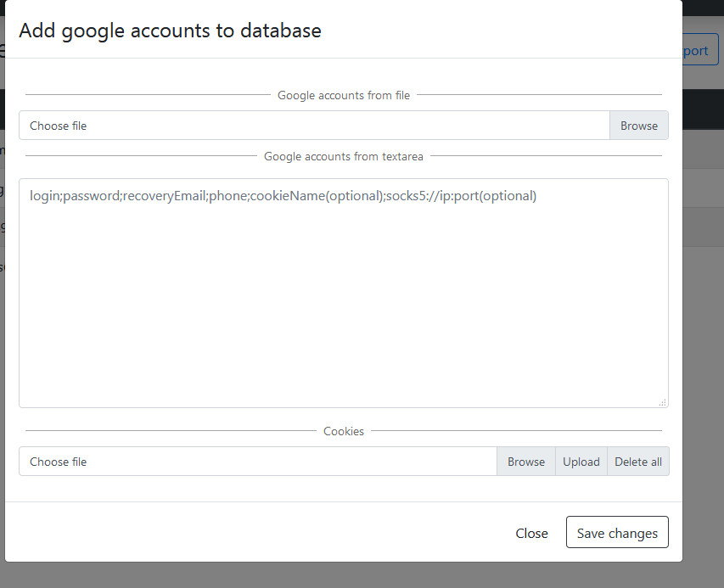Image resolution: width=724 pixels, height=588 pixels.
Task: Delete all stored cookies
Action: (637, 461)
